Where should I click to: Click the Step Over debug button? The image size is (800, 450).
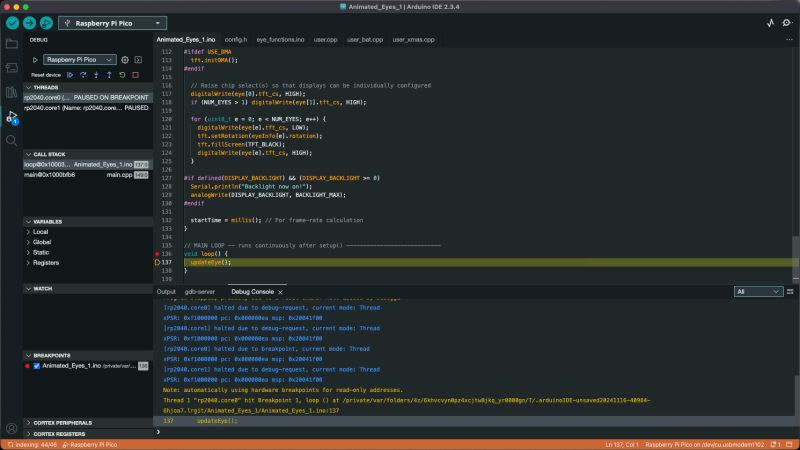(x=83, y=75)
